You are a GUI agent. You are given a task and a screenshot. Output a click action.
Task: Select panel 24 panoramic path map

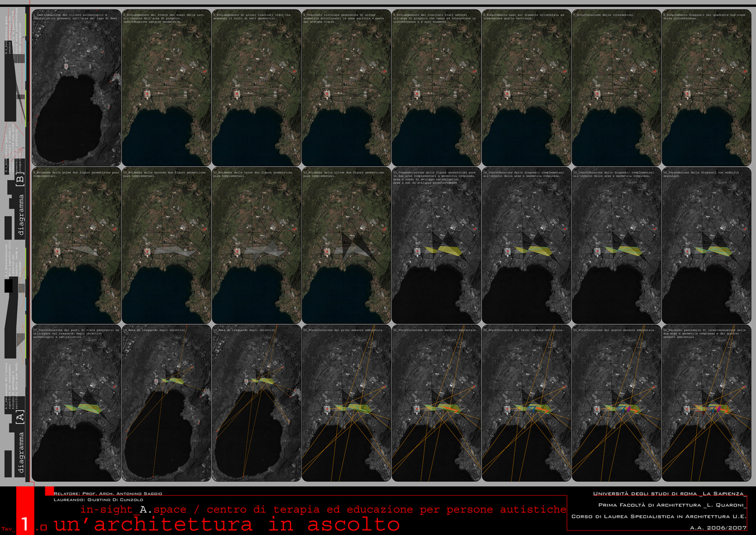[x=706, y=403]
